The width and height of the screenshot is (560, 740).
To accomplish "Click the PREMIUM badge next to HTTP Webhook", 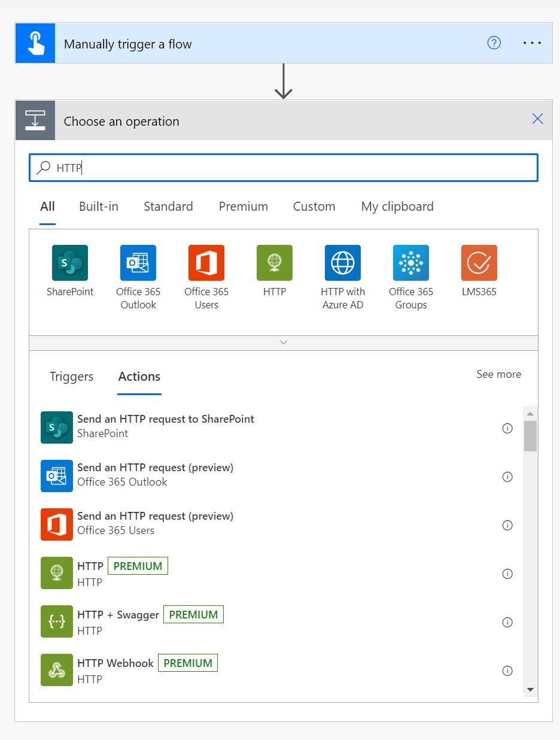I will click(188, 663).
